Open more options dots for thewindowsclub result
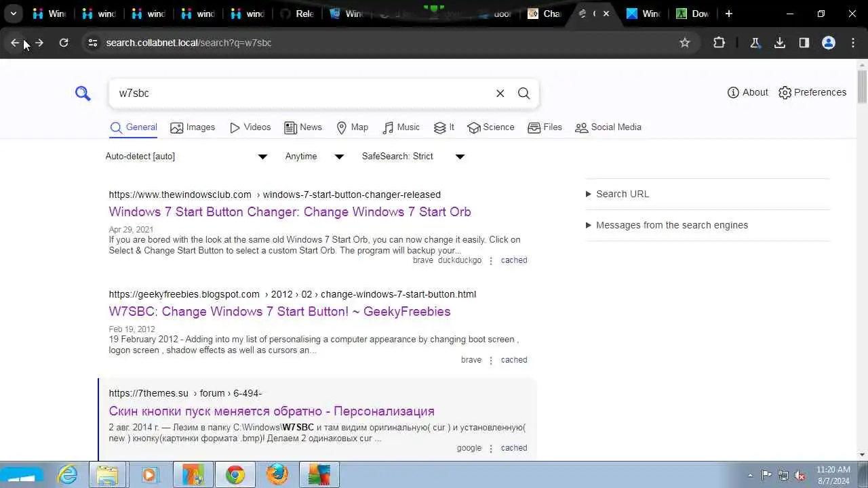868x488 pixels. pyautogui.click(x=491, y=260)
